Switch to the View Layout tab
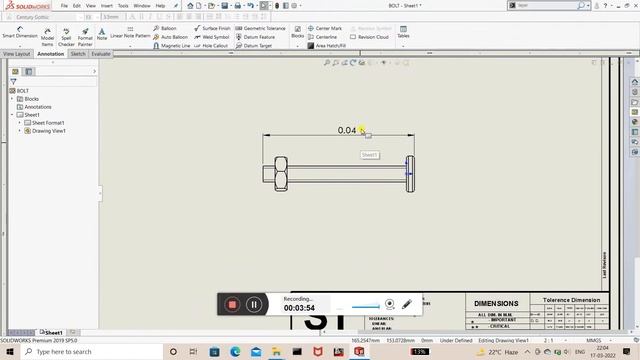 [x=17, y=54]
